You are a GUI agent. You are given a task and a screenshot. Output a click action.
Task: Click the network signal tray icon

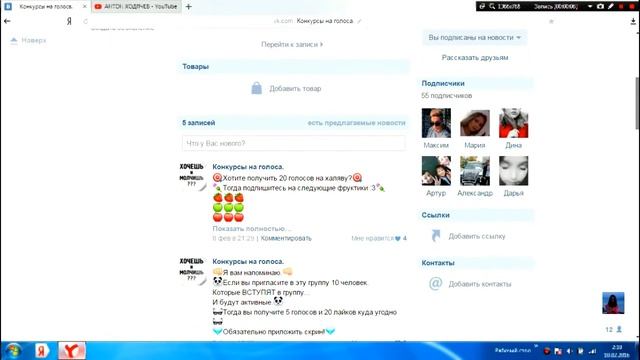click(593, 351)
